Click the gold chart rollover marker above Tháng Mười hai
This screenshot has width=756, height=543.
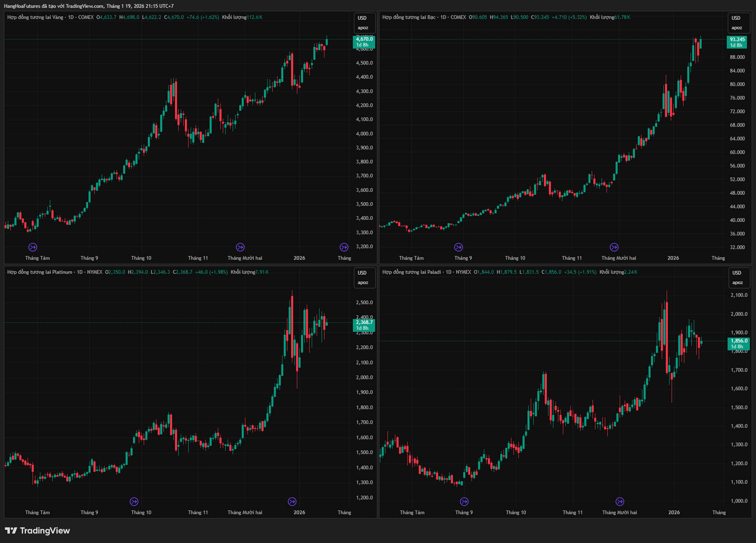(x=240, y=247)
